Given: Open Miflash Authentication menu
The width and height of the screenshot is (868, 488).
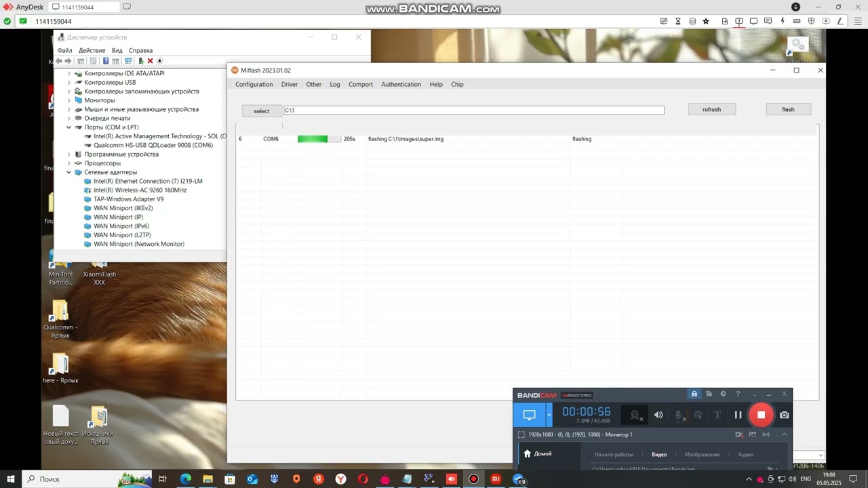Looking at the screenshot, I should (401, 85).
